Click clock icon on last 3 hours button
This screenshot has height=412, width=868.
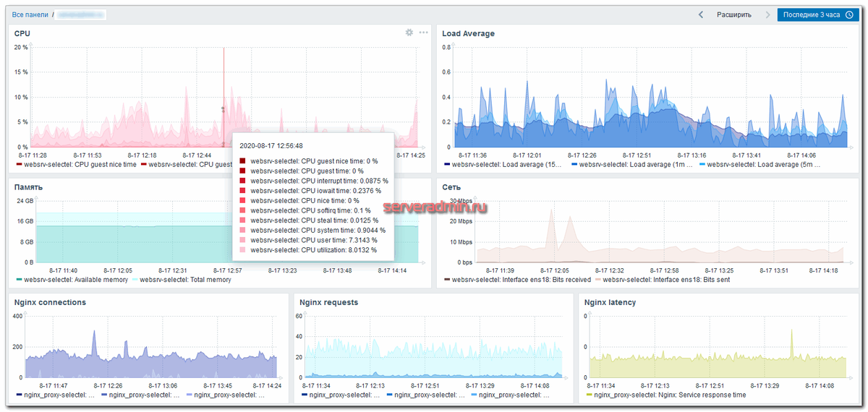coord(849,14)
